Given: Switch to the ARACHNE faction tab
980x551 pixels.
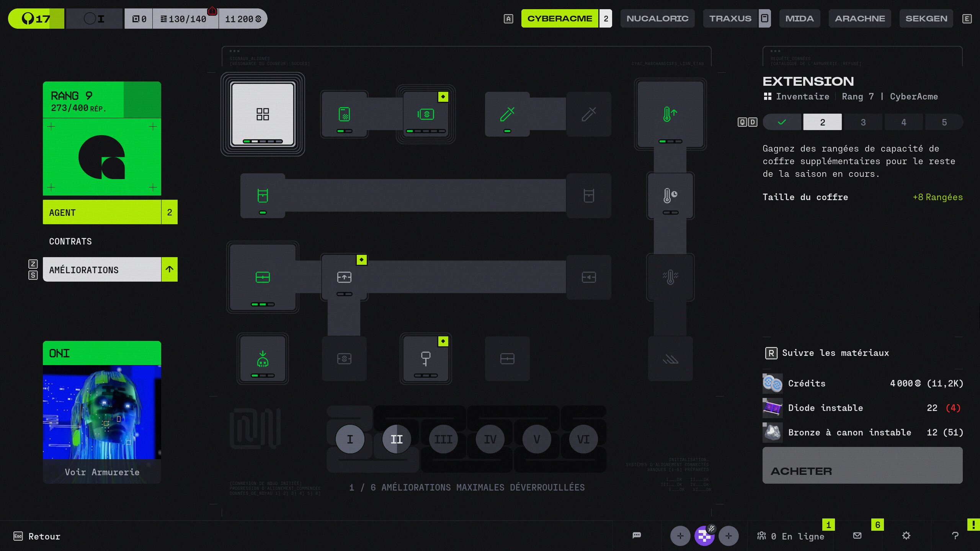Looking at the screenshot, I should point(860,18).
